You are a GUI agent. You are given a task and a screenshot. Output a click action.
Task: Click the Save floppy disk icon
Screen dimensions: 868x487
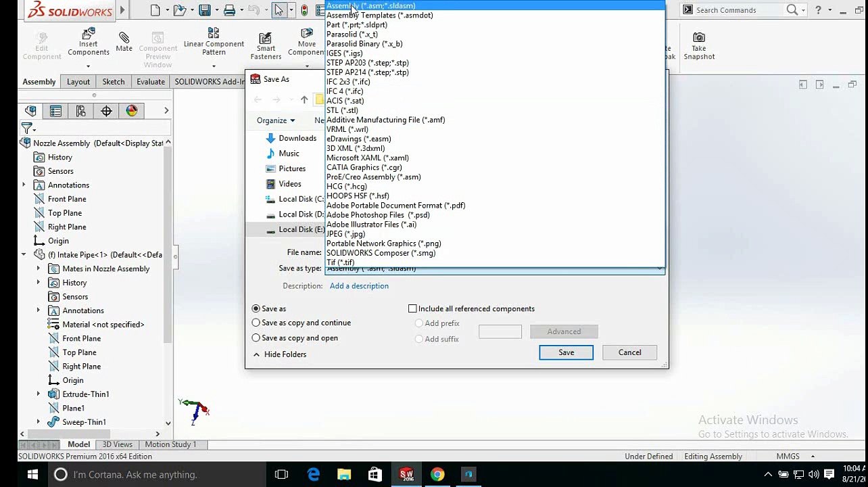pyautogui.click(x=204, y=10)
